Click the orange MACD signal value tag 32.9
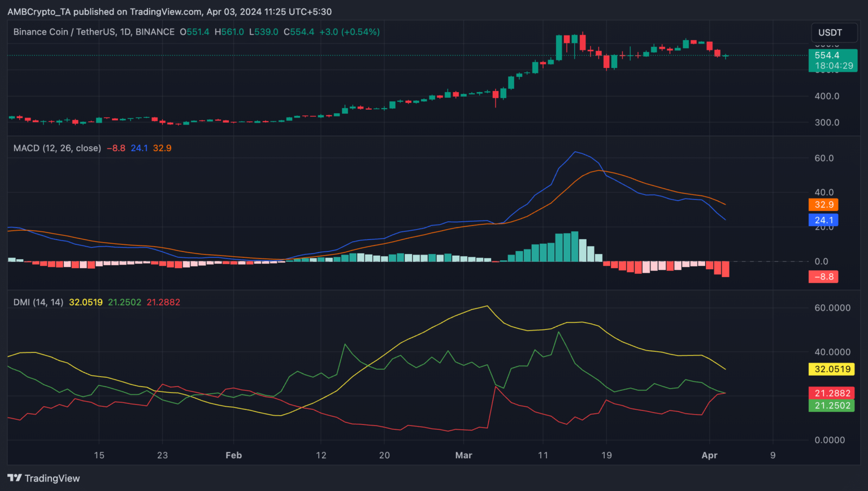Viewport: 868px width, 491px height. tap(823, 205)
